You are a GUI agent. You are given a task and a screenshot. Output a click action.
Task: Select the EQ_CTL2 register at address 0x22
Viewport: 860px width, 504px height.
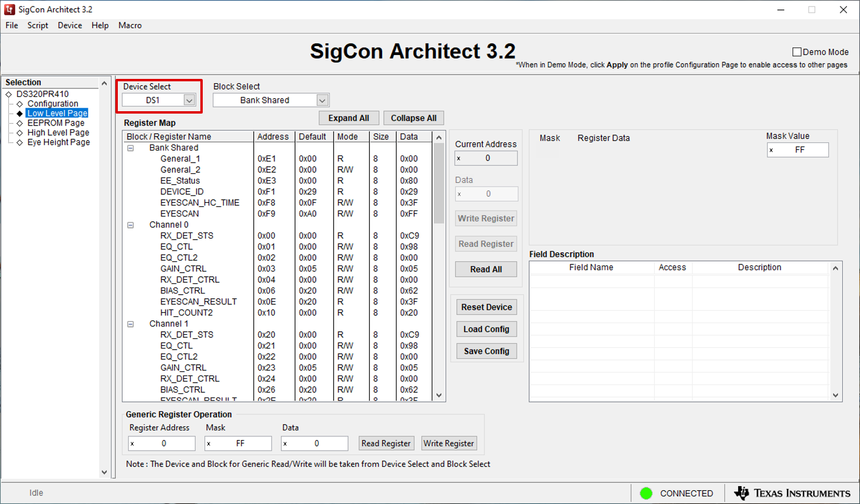(279, 357)
